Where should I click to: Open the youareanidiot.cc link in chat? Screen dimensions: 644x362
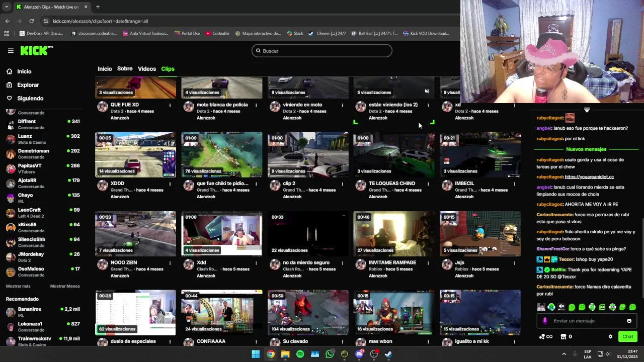click(589, 177)
